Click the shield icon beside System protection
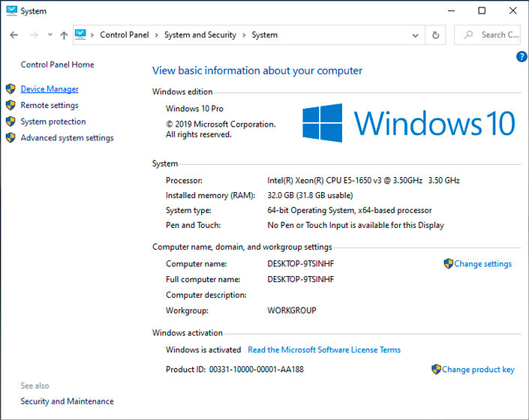Screen dimensions: 529x420 point(11,121)
